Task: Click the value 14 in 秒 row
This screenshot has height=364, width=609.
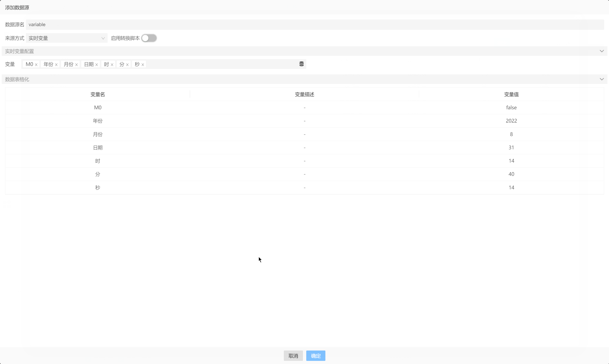Action: tap(511, 187)
